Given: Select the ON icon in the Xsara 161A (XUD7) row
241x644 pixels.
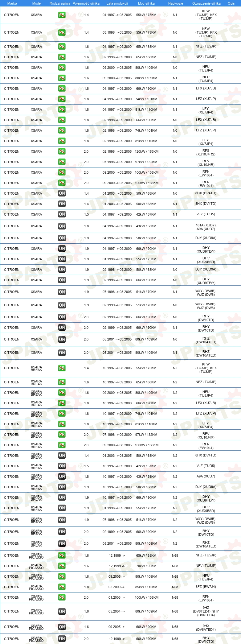Looking at the screenshot, I should point(62,226).
